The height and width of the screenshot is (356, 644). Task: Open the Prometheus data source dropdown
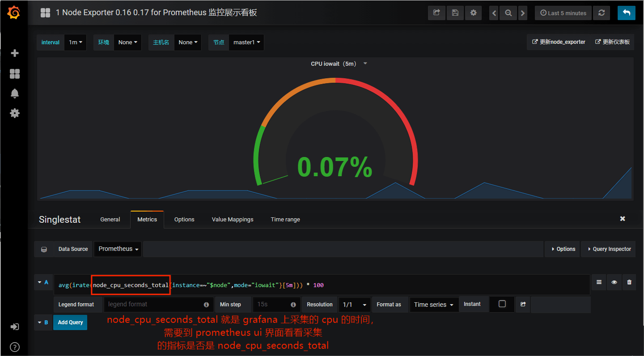(118, 249)
